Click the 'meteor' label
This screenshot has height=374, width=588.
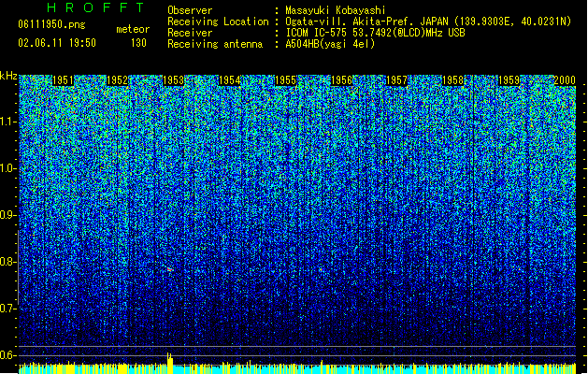[x=133, y=29]
